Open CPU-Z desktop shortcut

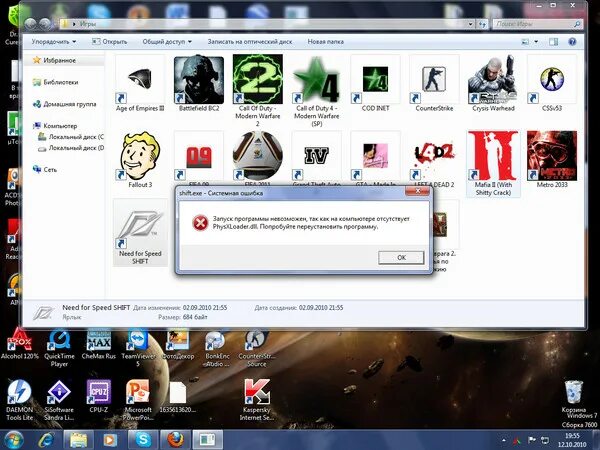tap(99, 396)
